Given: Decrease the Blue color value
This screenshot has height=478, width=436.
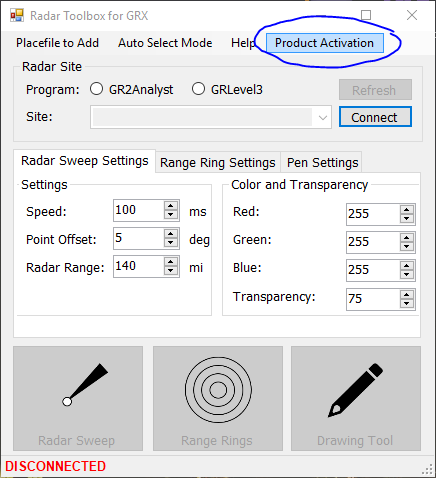Looking at the screenshot, I should point(407,275).
